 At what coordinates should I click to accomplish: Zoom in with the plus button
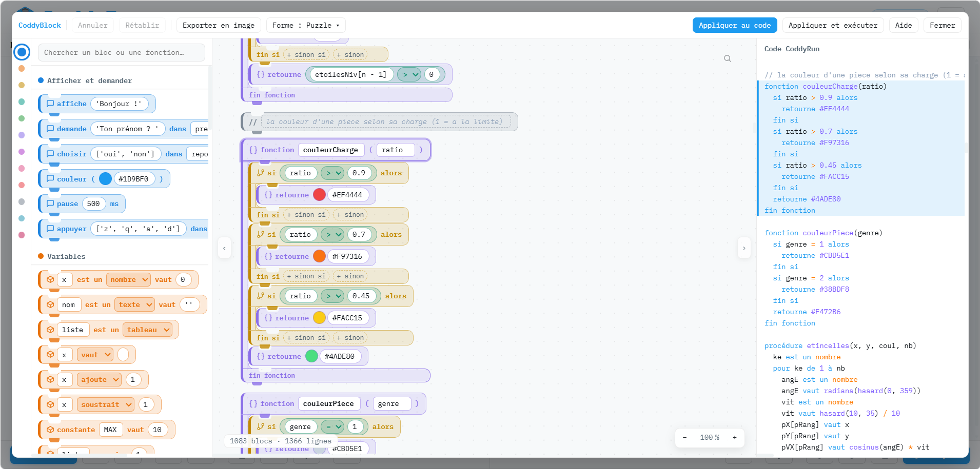[735, 437]
